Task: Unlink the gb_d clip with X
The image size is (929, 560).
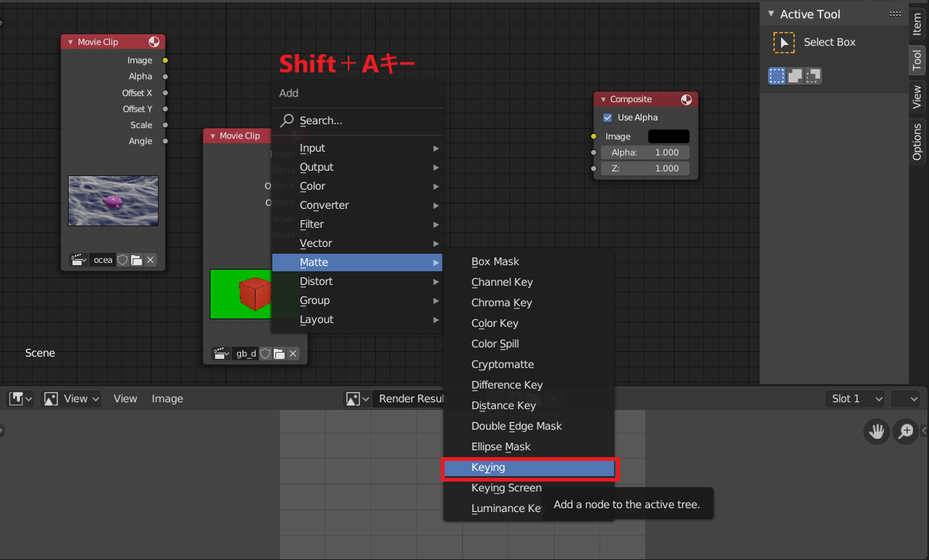Action: click(x=293, y=353)
